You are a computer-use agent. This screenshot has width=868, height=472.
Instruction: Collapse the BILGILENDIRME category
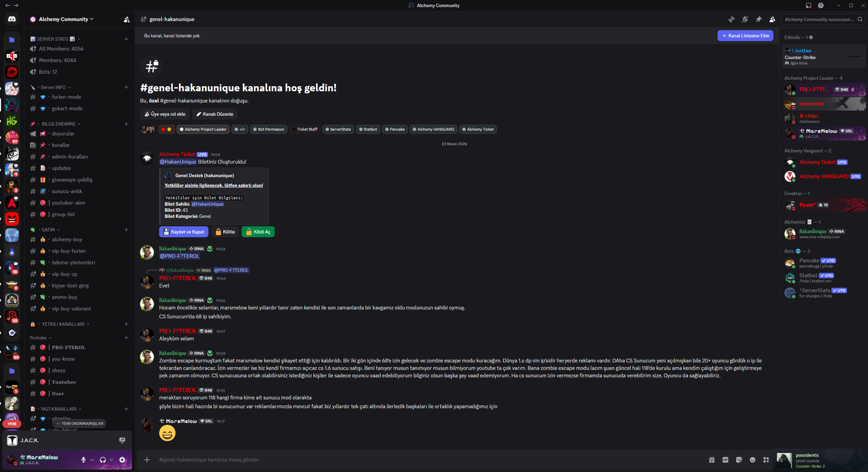coord(55,124)
